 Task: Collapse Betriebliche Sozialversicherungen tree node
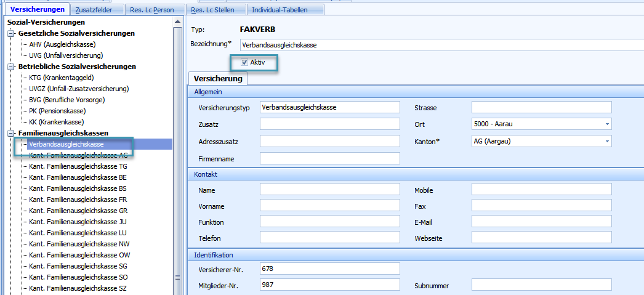coord(10,67)
